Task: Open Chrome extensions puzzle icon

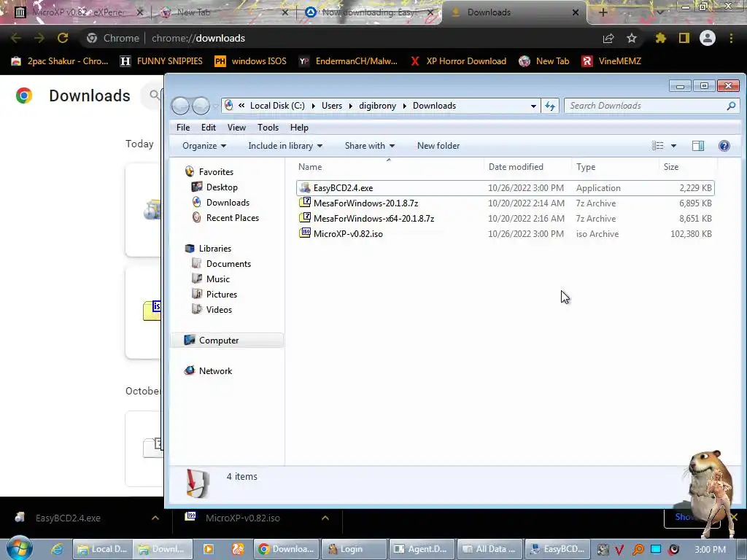Action: [660, 38]
